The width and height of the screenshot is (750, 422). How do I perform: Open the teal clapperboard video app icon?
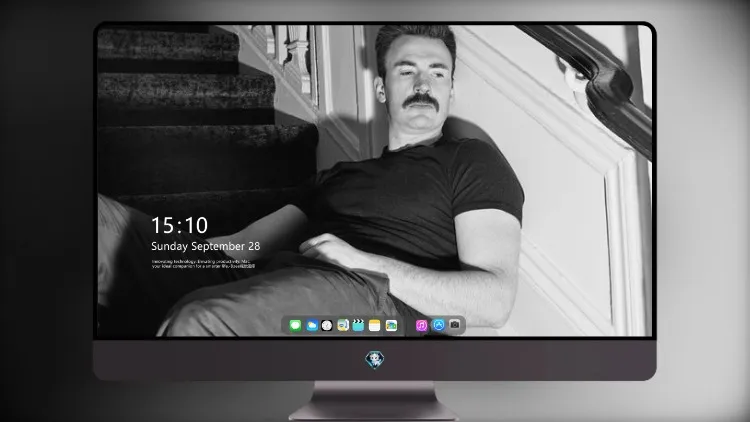pos(358,326)
